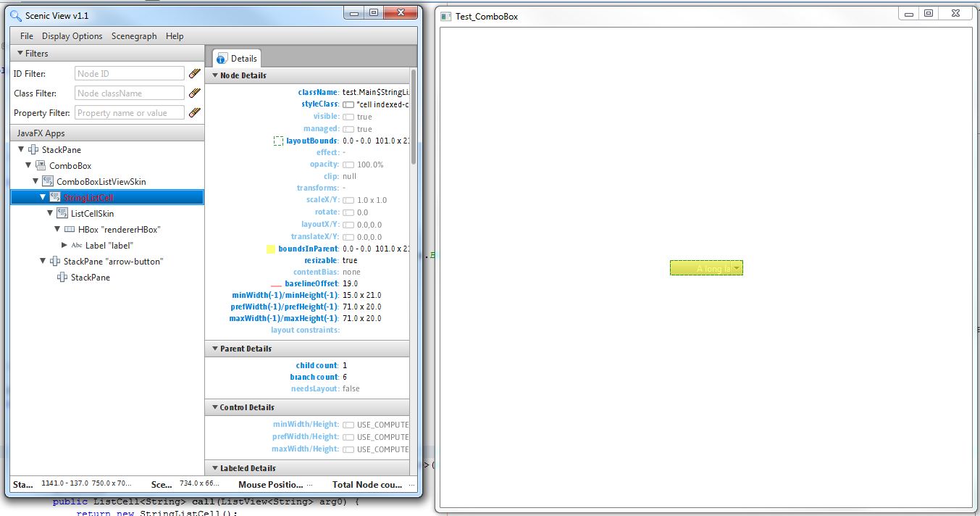980x516 pixels.
Task: Click the HBox "rendererHBox" node icon
Action: (70, 230)
